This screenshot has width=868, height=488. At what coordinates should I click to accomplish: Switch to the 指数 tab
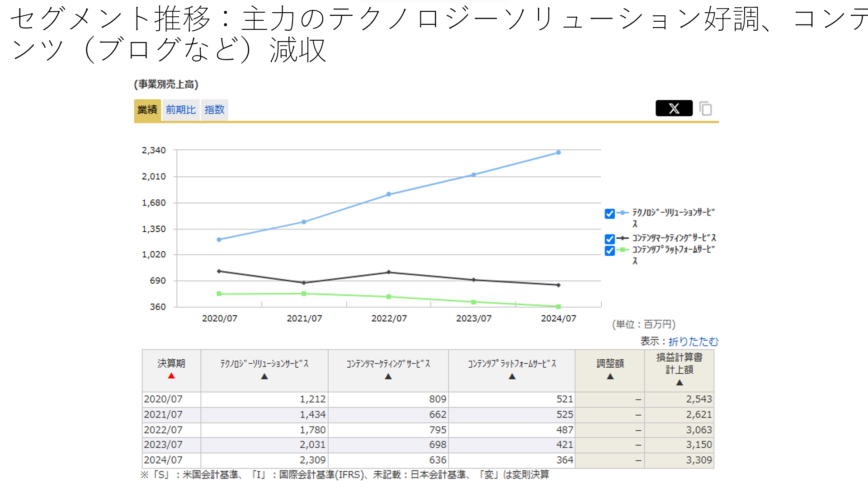[x=214, y=110]
